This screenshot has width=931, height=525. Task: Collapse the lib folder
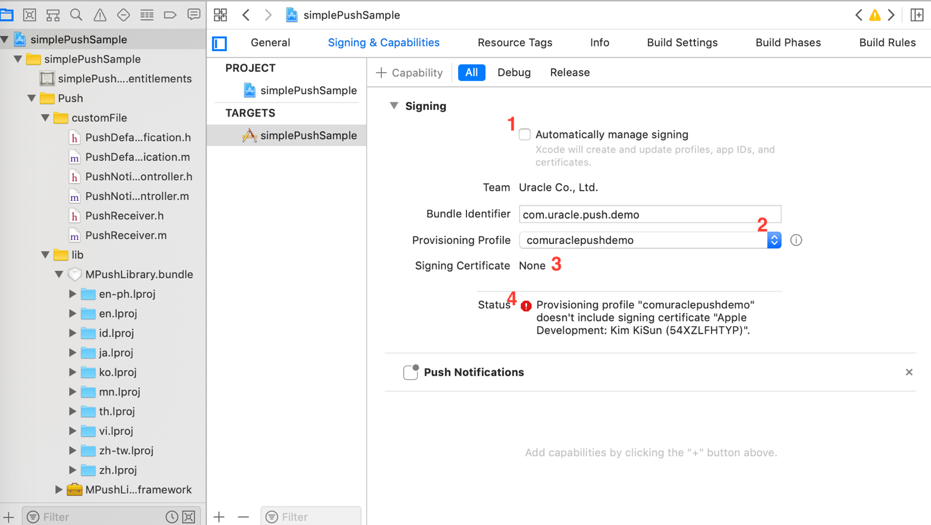point(45,255)
